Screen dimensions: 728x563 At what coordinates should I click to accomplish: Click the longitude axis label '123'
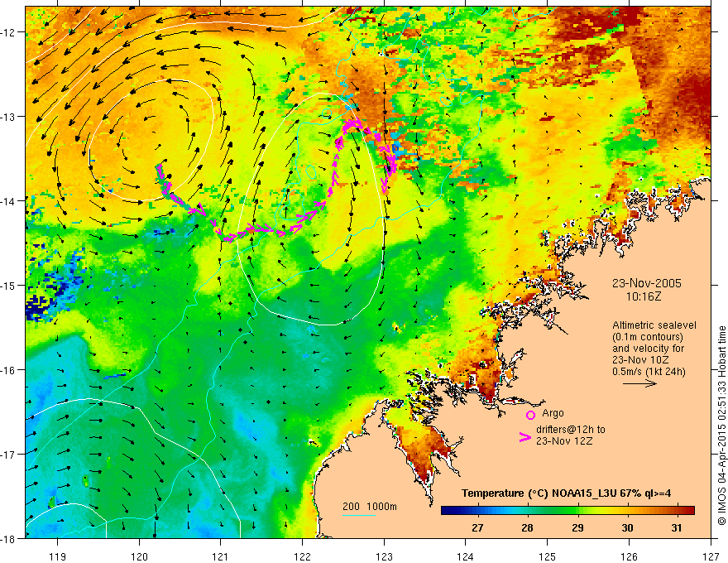[x=384, y=556]
